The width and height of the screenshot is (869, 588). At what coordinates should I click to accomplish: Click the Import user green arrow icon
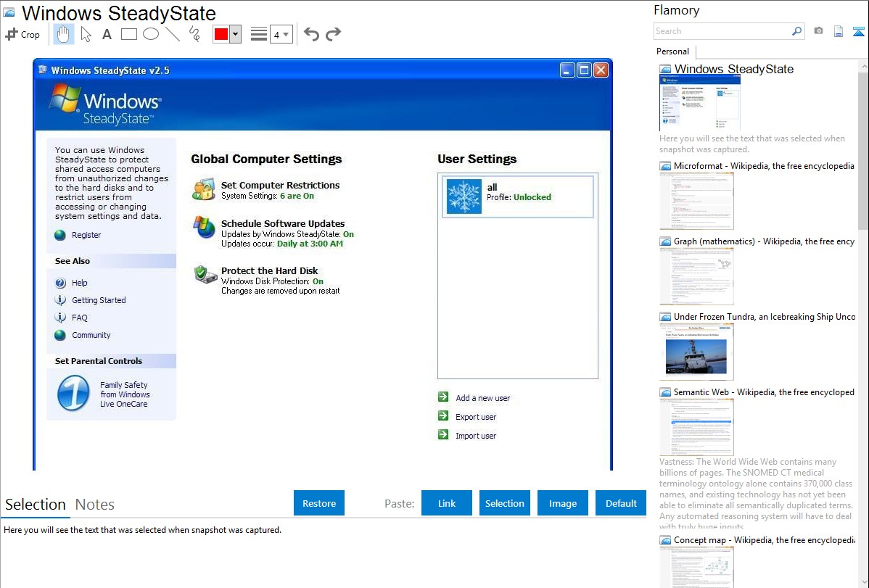(x=443, y=435)
